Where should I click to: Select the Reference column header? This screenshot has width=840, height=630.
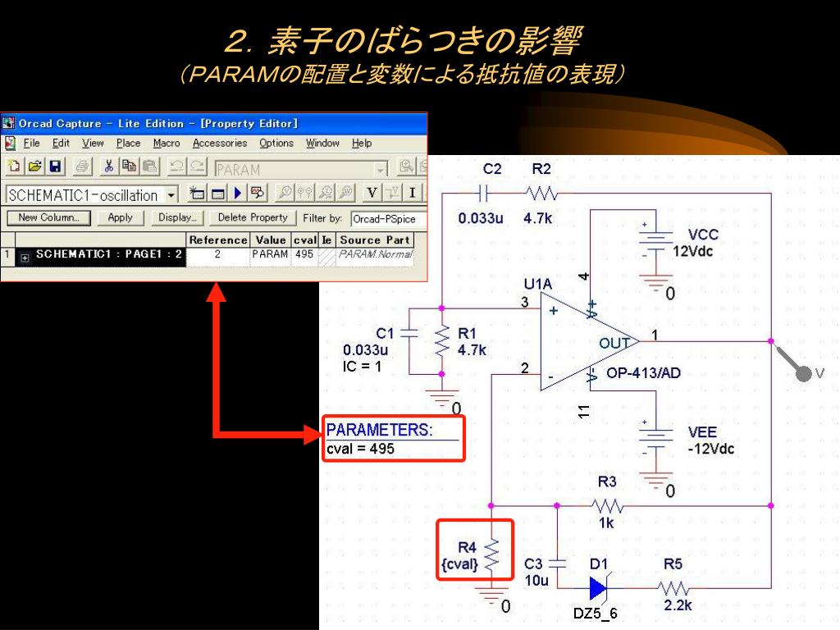218,240
